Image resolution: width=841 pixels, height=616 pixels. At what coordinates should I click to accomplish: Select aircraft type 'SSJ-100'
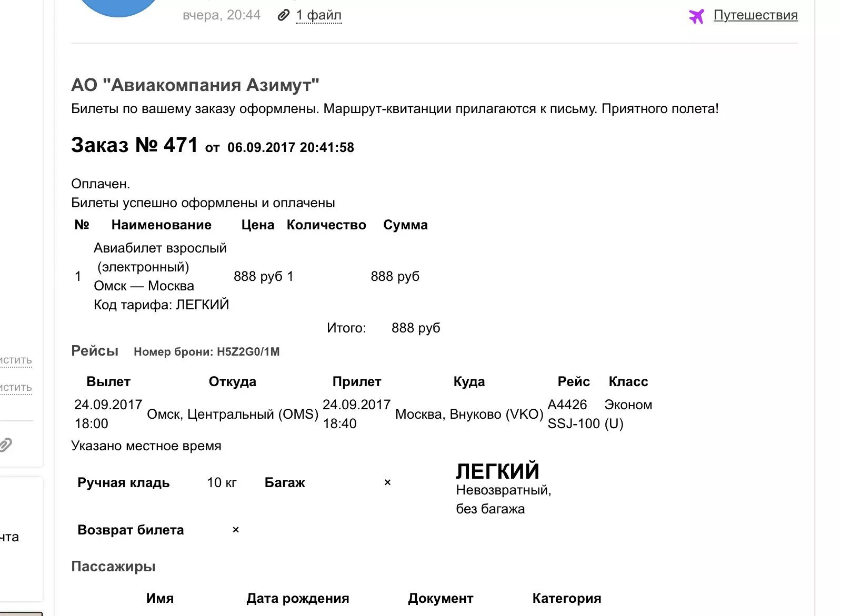(574, 423)
